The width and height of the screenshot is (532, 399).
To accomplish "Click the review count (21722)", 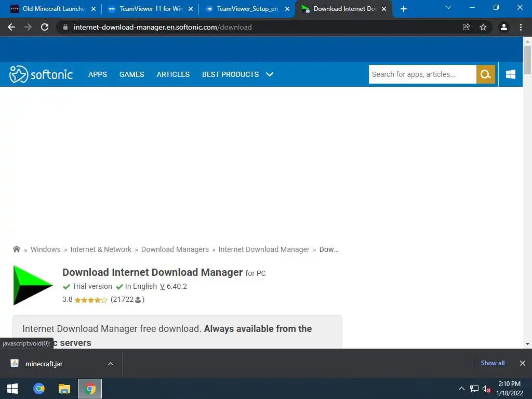I will pyautogui.click(x=128, y=300).
